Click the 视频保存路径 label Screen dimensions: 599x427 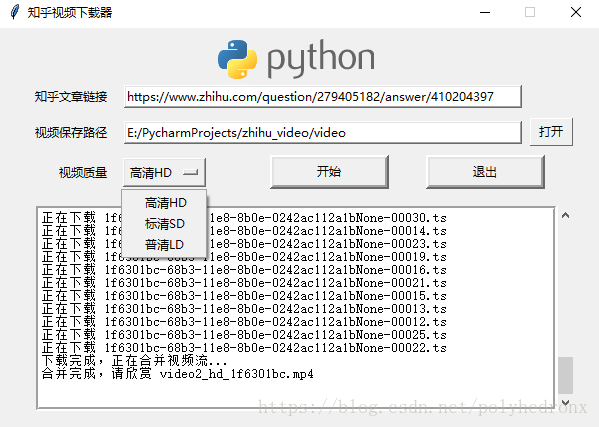pyautogui.click(x=71, y=133)
